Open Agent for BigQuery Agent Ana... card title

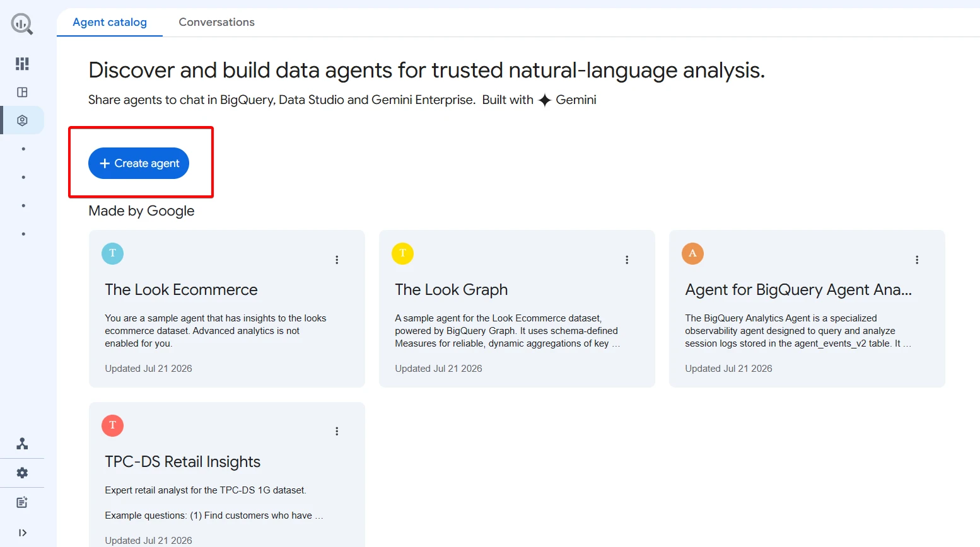pyautogui.click(x=798, y=290)
